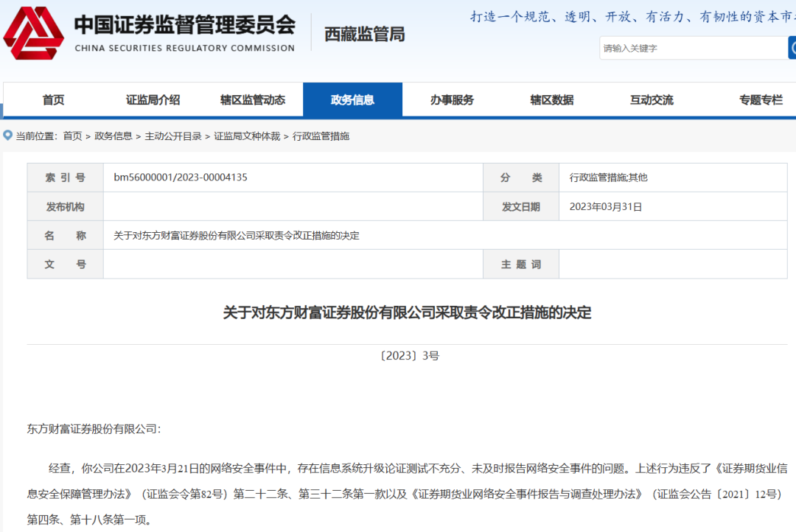Open the 专题专栏 navigation item
The width and height of the screenshot is (796, 532).
coord(761,100)
